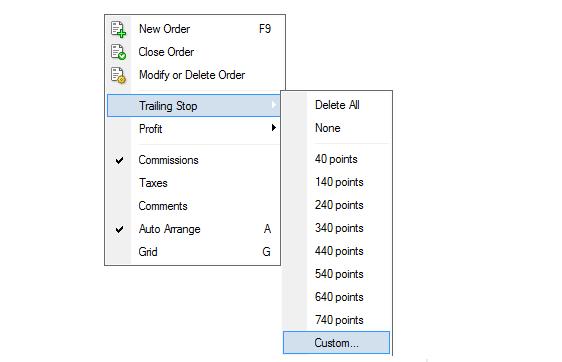Click the Modify or Delete Order icon

[x=118, y=75]
